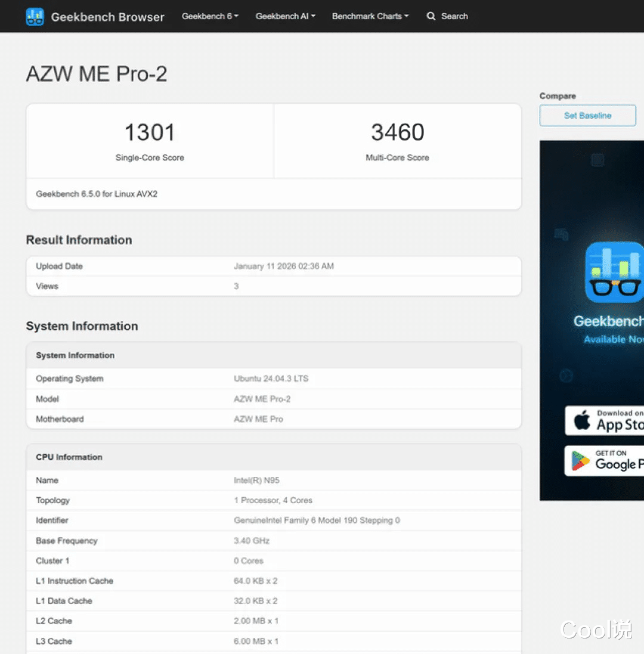This screenshot has height=654, width=644.
Task: Click the Motherboard value AZW ME Pro
Action: point(258,419)
